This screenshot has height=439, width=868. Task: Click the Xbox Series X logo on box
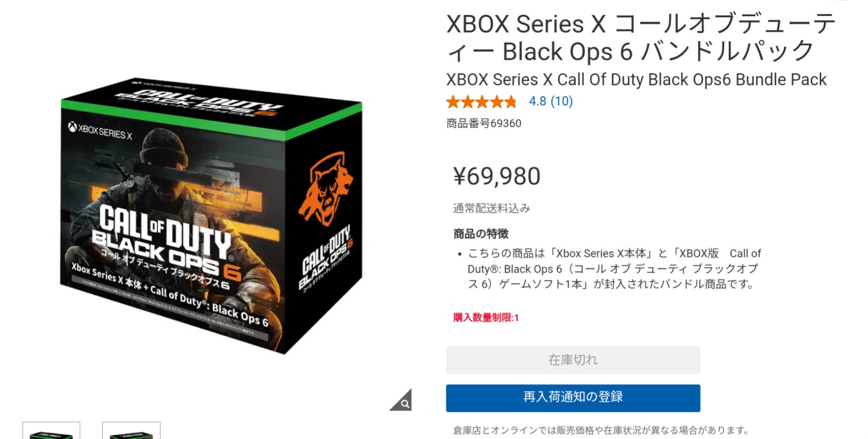coord(100,131)
